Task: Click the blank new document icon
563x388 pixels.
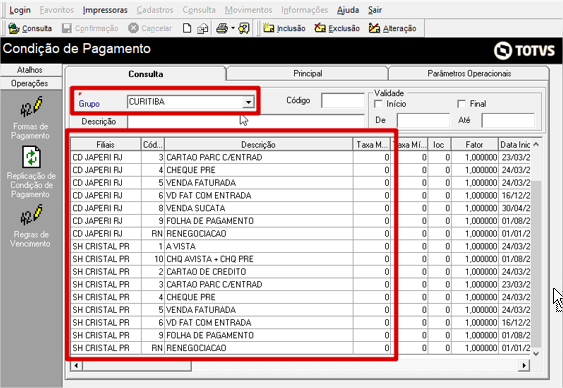Action: pos(187,28)
